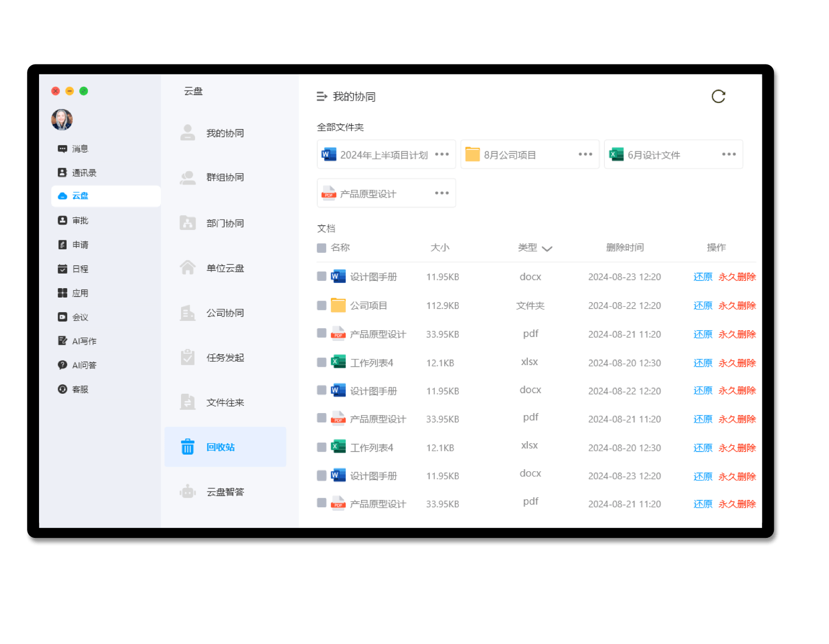Select the 云盘 cloud icon in sidebar
The image size is (829, 644).
pyautogui.click(x=62, y=196)
